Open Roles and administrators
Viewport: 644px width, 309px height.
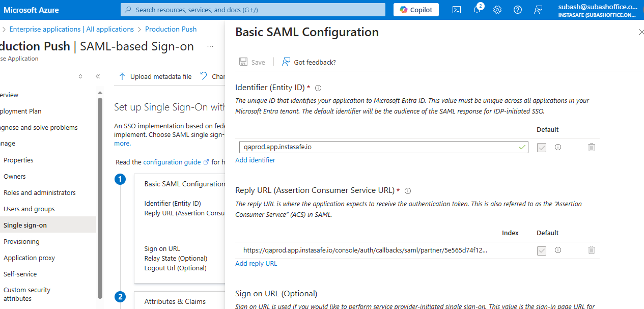point(40,192)
